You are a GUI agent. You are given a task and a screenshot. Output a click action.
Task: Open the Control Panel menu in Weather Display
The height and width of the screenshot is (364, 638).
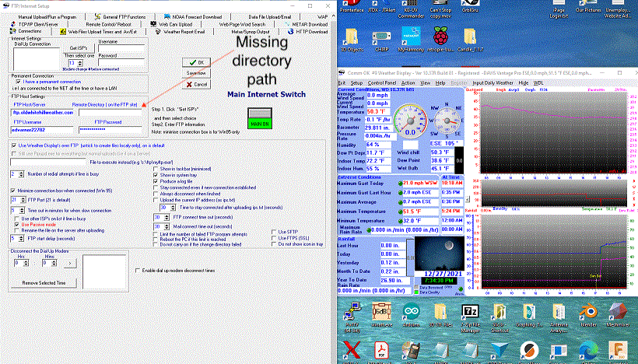tap(382, 82)
